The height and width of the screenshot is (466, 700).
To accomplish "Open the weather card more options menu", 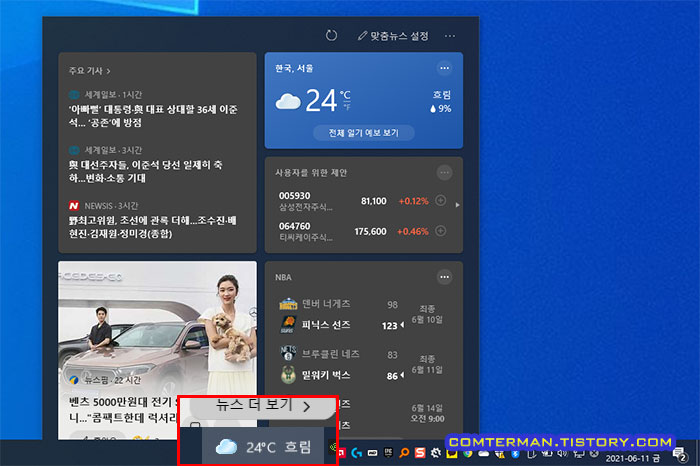I will pos(444,68).
